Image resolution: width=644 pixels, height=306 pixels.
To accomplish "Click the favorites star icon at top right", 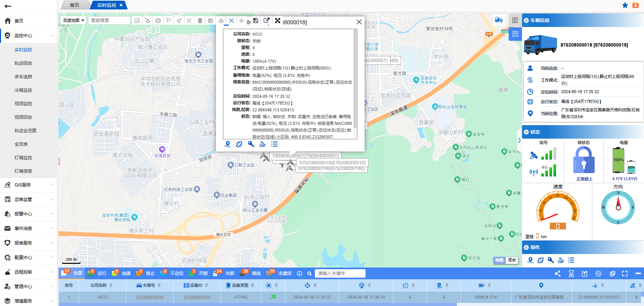I will click(625, 5).
